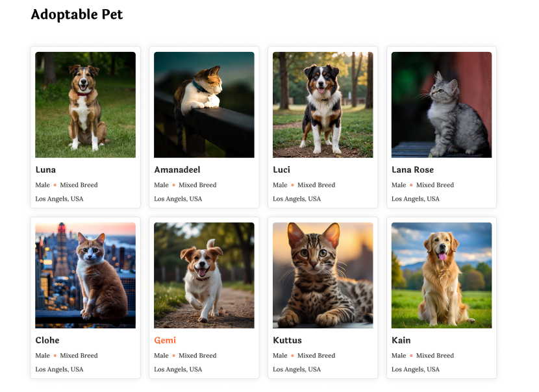Open Kuttus's Bengal cat photo

pyautogui.click(x=323, y=275)
